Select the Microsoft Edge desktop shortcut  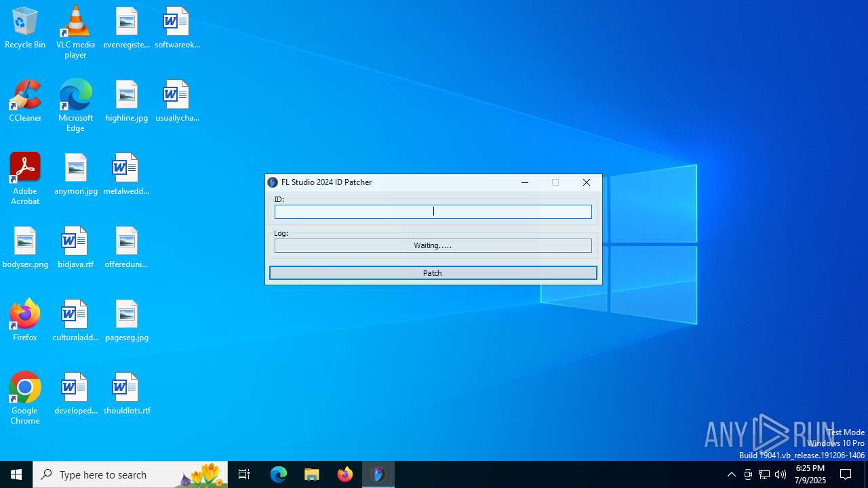click(x=75, y=106)
